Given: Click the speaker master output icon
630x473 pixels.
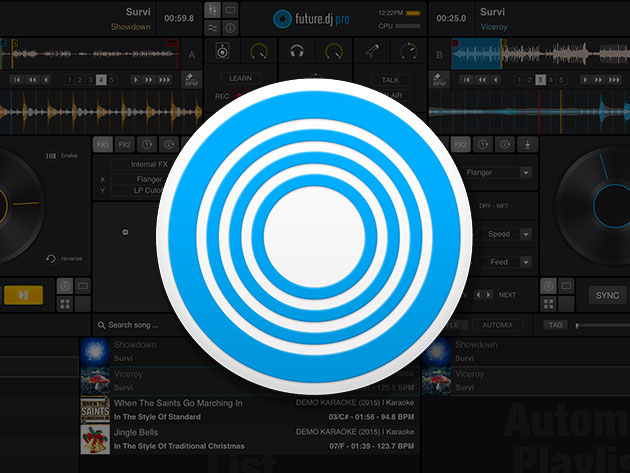Looking at the screenshot, I should pos(222,51).
